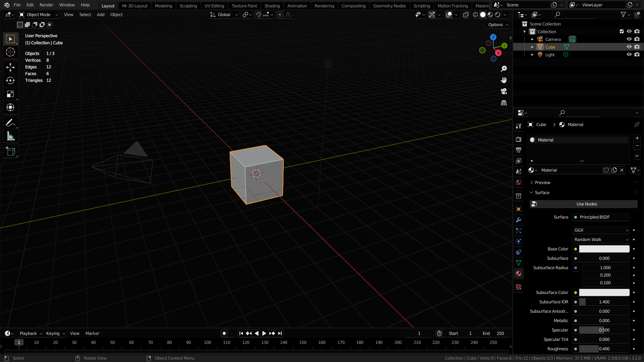Viewport: 644px width, 362px height.
Task: Open the Add Cube tool
Action: point(10,152)
